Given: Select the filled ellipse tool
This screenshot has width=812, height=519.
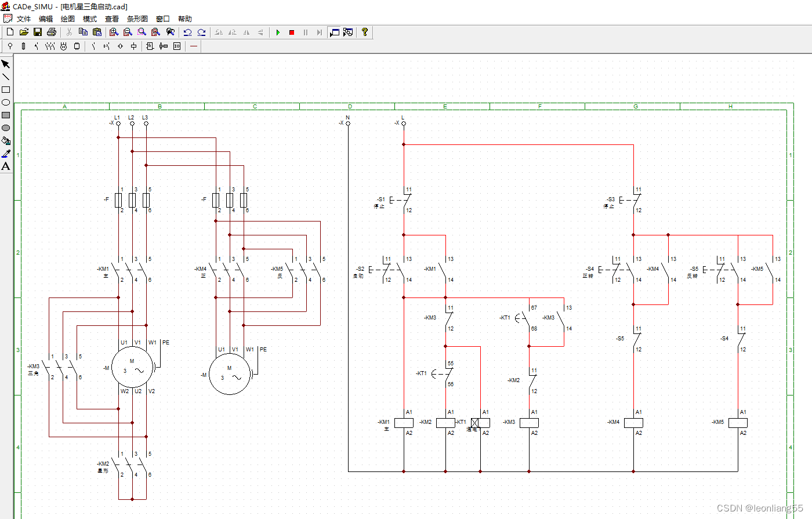Looking at the screenshot, I should pos(6,128).
